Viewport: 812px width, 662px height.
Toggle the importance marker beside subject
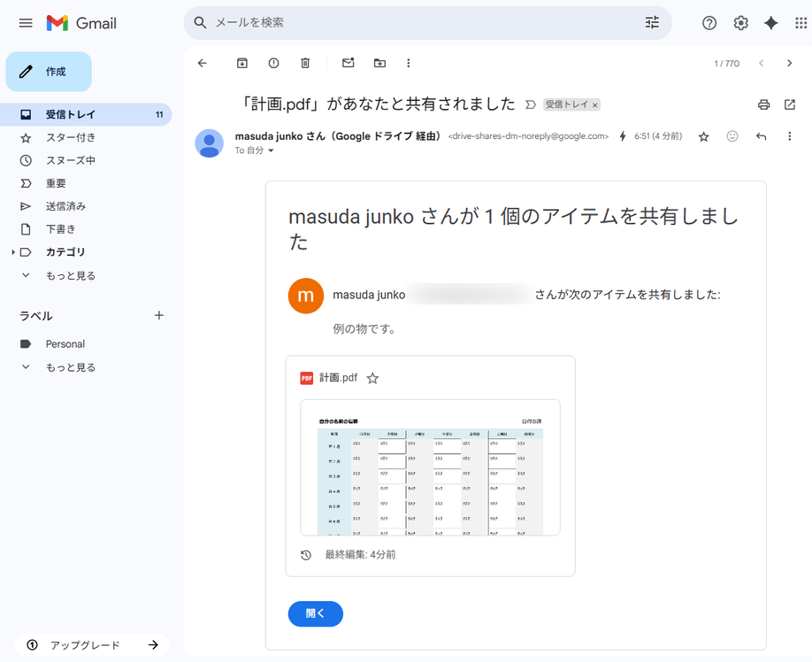(x=531, y=104)
